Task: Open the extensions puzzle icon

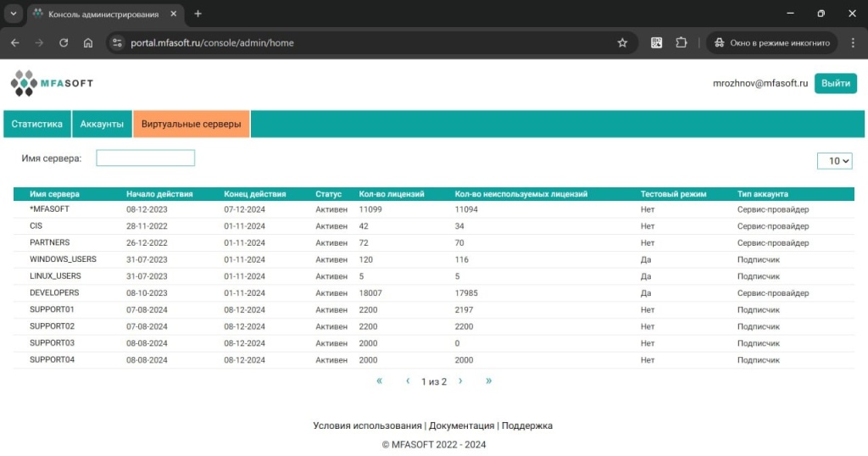Action: click(682, 42)
